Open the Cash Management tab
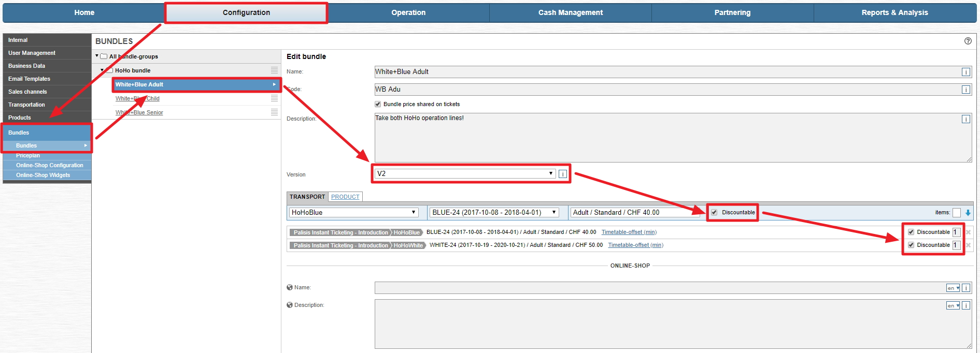Screen dimensions: 980x353 [x=571, y=12]
